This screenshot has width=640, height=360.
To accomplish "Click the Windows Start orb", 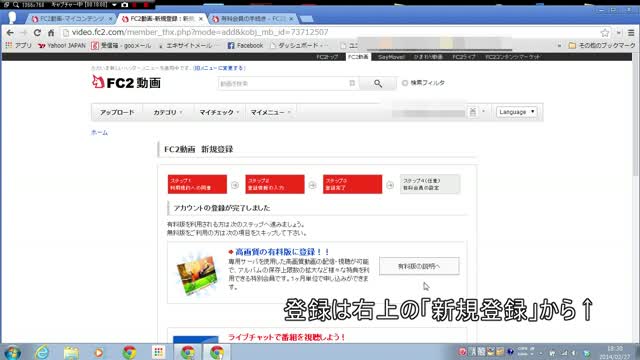I will tap(12, 352).
